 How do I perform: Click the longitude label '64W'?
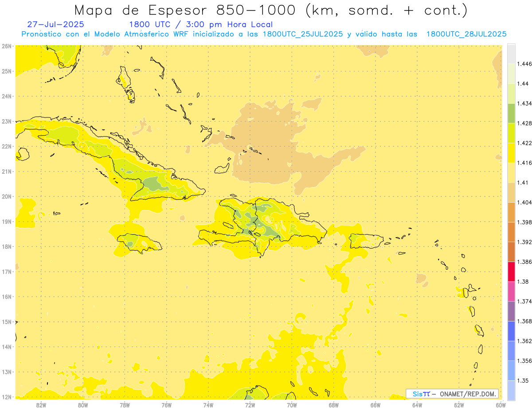pos(417,404)
